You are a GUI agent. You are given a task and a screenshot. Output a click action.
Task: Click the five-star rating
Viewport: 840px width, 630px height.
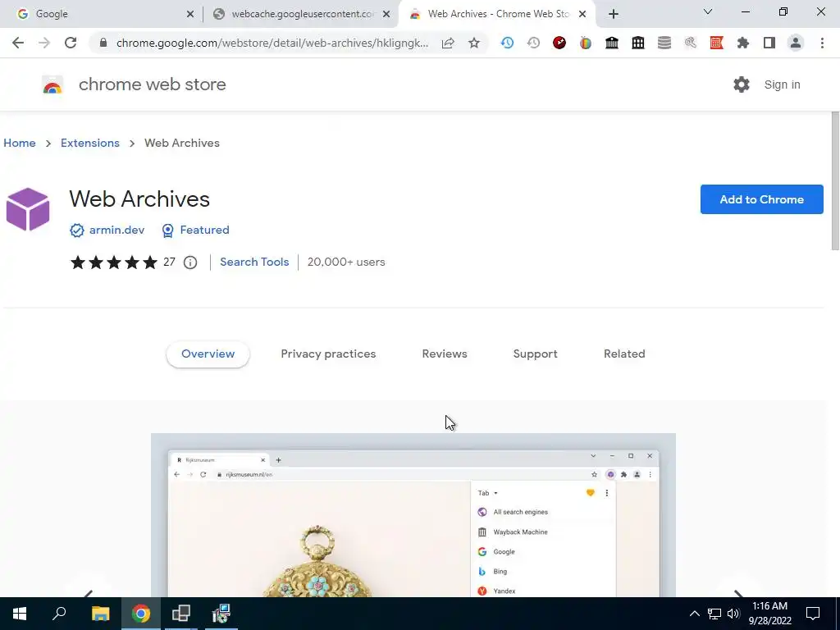point(113,262)
